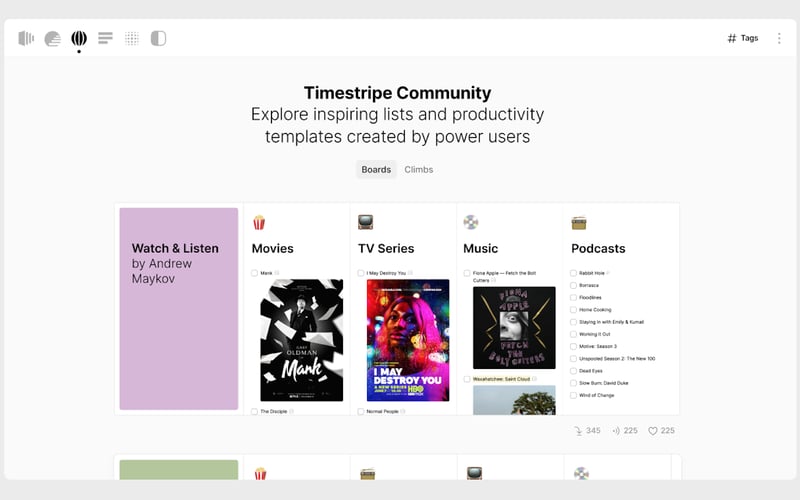Click the note icon next to Waxahatchee: Saint Cloud

click(x=534, y=379)
